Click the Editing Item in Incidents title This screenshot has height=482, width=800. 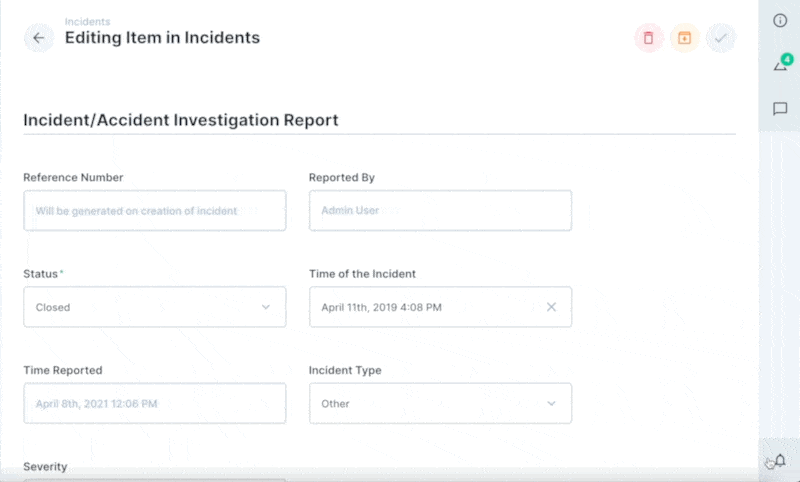click(x=162, y=38)
